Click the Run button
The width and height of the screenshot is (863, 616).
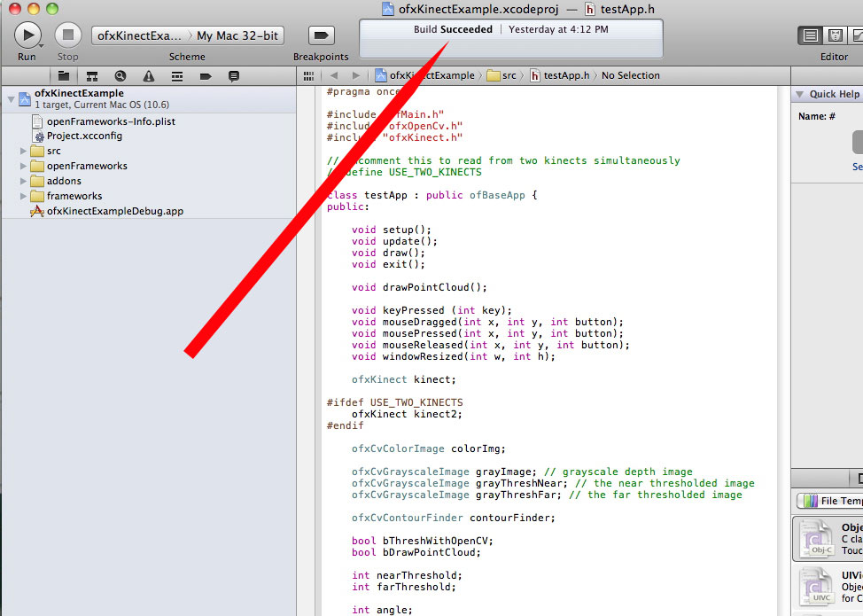(27, 35)
